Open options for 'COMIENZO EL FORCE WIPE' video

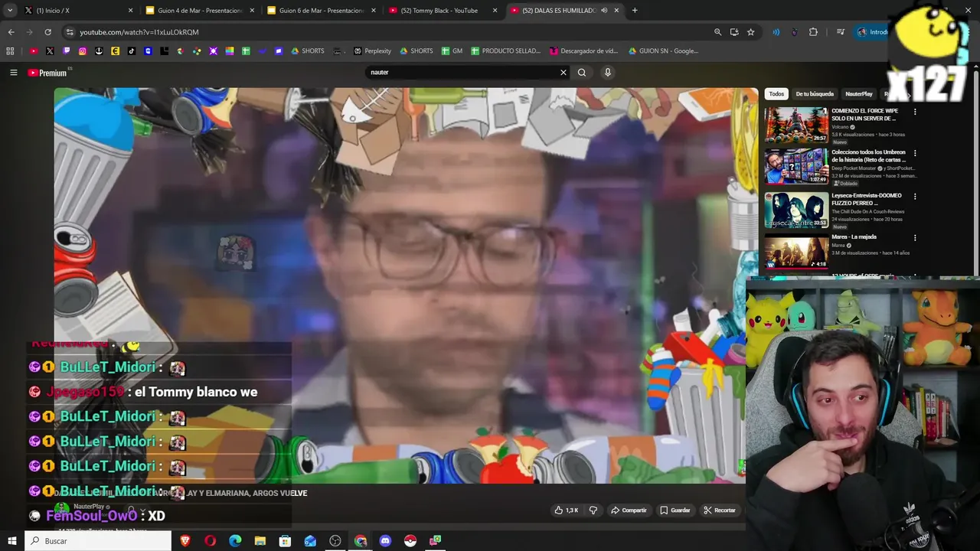(x=915, y=112)
